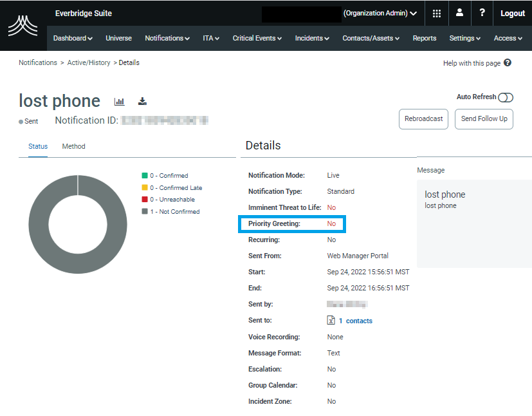Open the apps grid icon

click(x=437, y=14)
